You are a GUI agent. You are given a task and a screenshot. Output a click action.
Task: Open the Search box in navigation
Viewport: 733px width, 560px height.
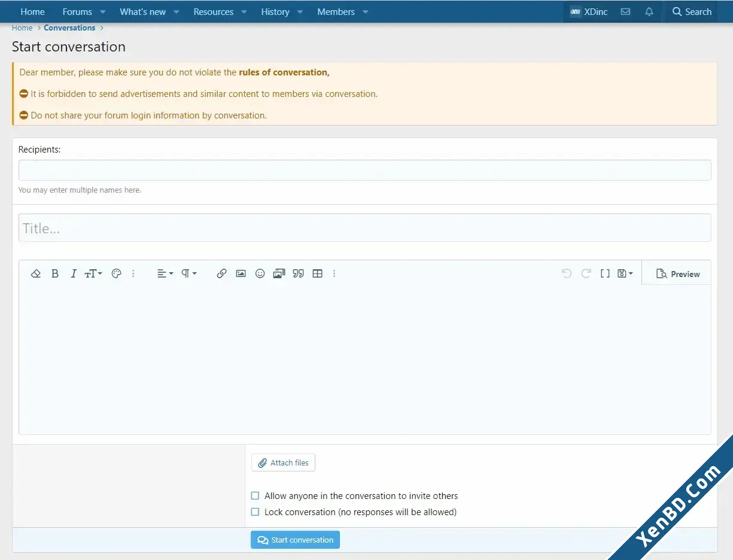tap(692, 12)
